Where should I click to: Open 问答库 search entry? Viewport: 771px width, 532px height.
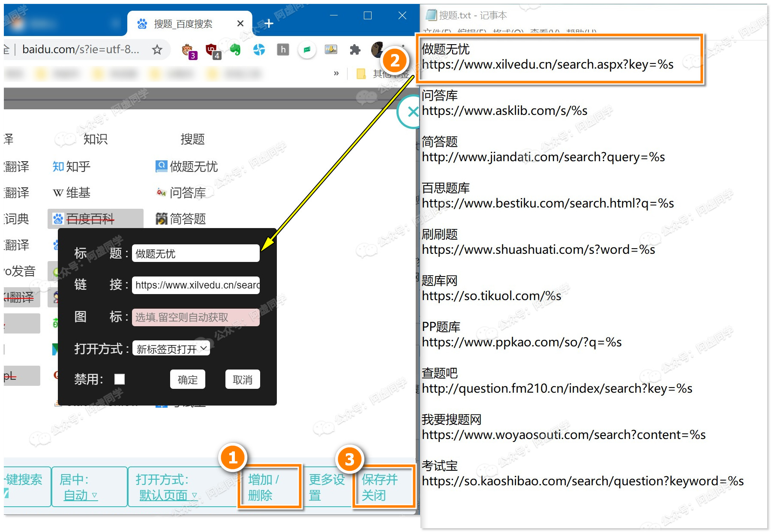tap(181, 192)
